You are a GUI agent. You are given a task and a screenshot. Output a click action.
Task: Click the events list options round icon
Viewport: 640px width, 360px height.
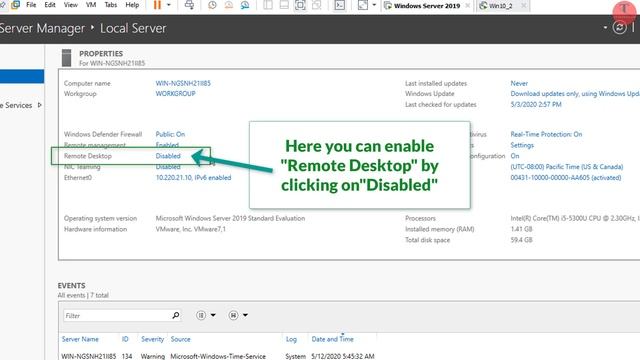point(201,315)
